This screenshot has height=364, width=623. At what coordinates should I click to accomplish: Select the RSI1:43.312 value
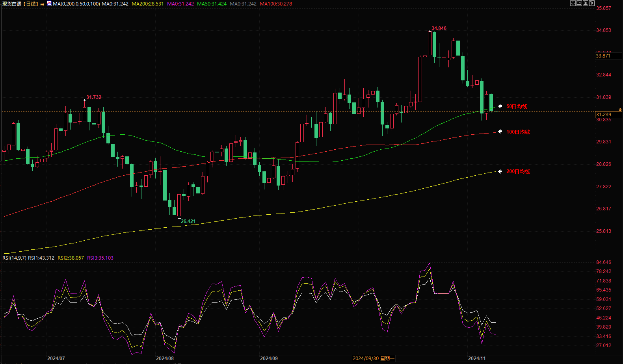pyautogui.click(x=41, y=258)
